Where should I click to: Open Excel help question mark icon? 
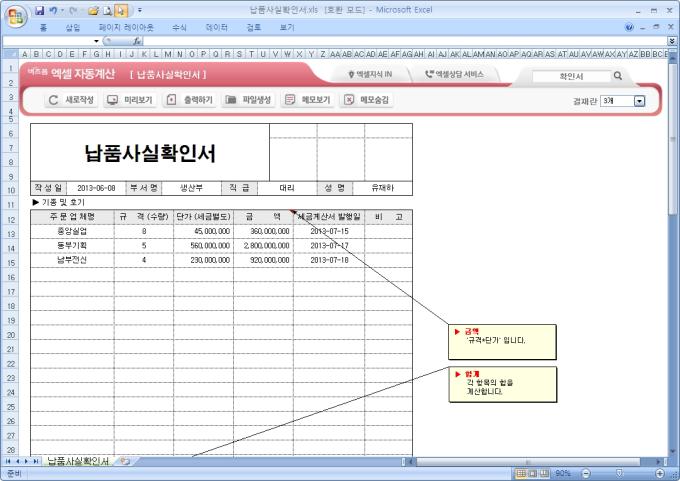pyautogui.click(x=629, y=27)
